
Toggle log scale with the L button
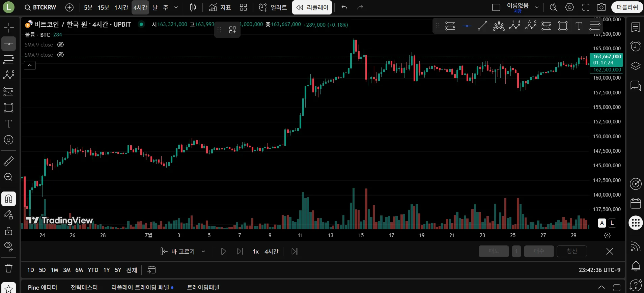click(x=612, y=223)
